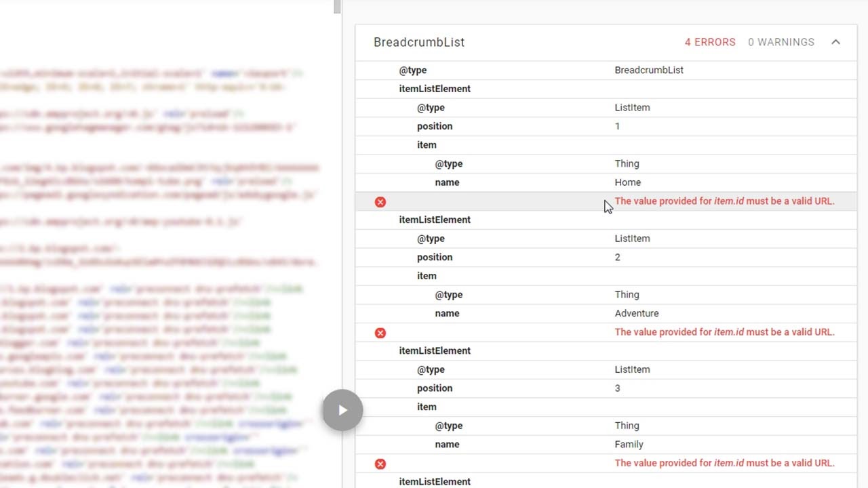Click the scrollbar at the top of the code panel
Viewport: 868px width, 488px height.
coord(336,7)
